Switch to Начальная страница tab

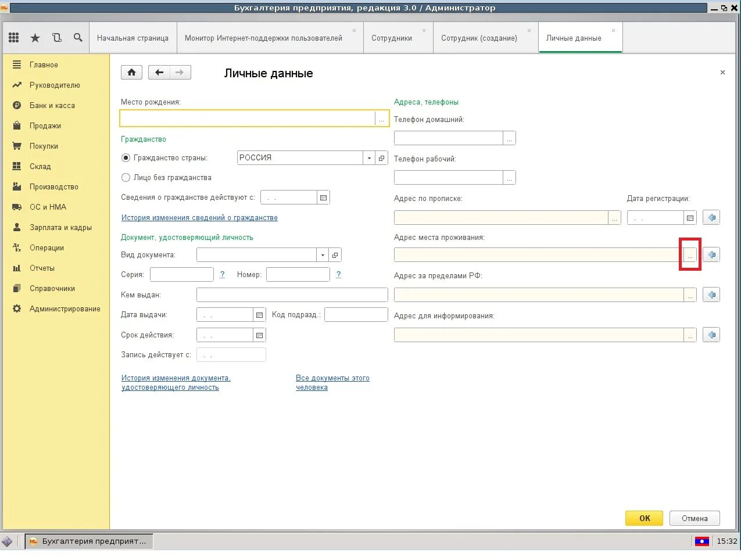click(133, 38)
